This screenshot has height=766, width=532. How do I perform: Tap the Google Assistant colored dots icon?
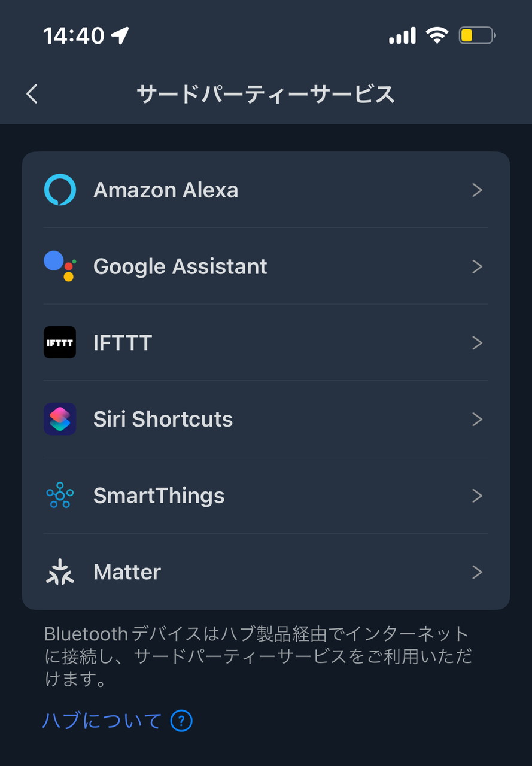(60, 266)
